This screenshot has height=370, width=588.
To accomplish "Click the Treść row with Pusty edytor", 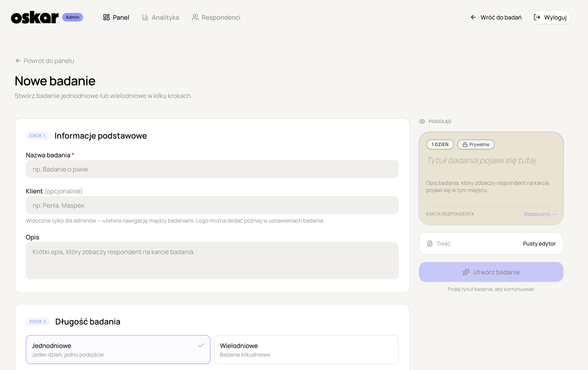I will [x=491, y=244].
